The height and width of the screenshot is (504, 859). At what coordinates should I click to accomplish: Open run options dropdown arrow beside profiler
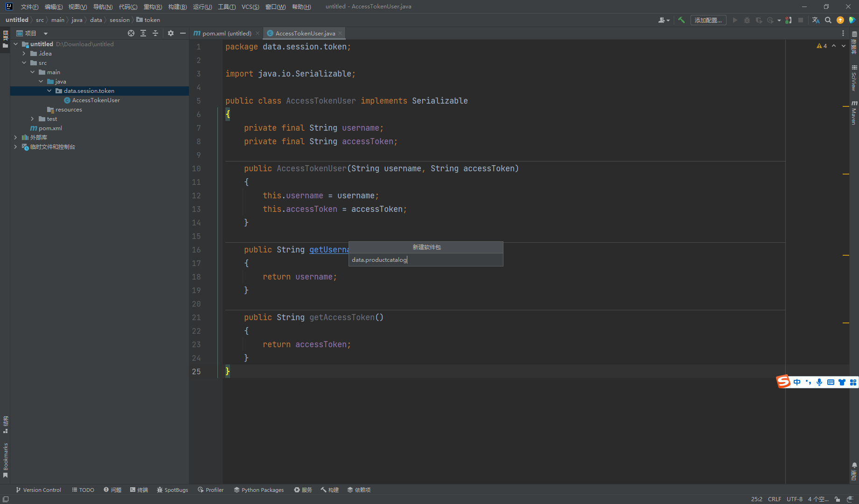pyautogui.click(x=779, y=20)
